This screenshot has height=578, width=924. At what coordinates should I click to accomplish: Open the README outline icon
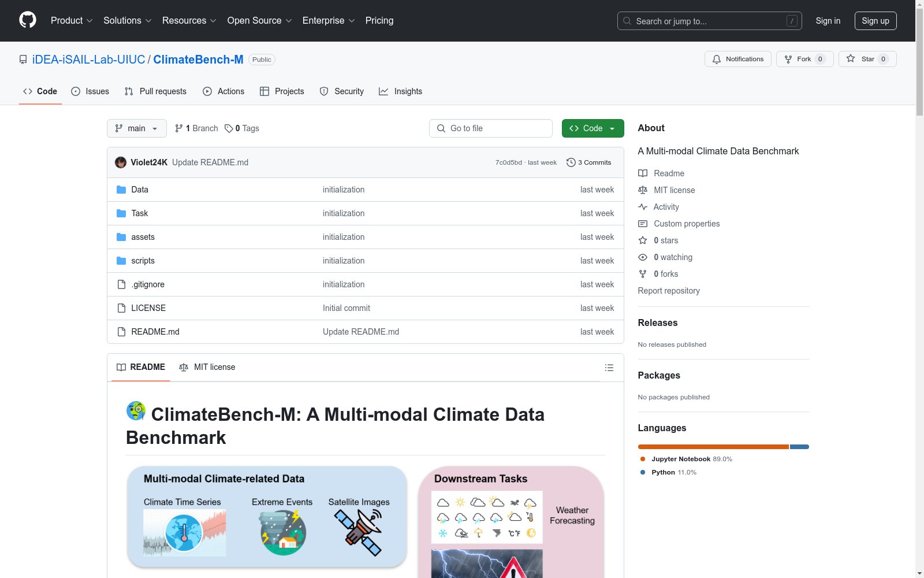tap(609, 368)
